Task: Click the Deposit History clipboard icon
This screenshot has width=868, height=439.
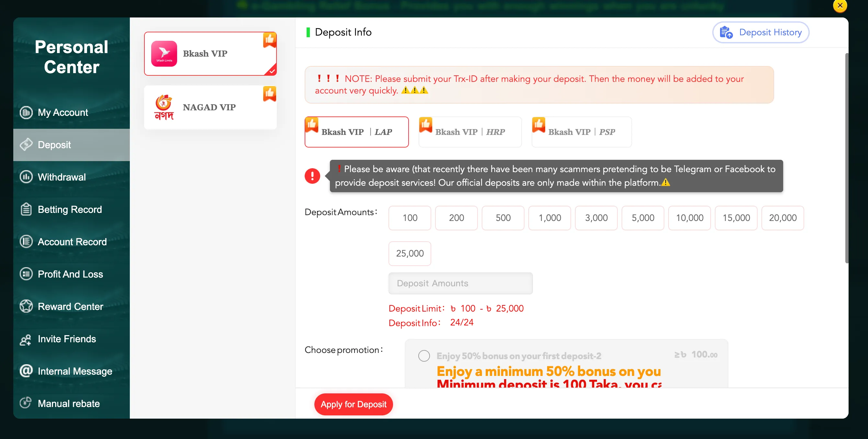Action: [726, 33]
